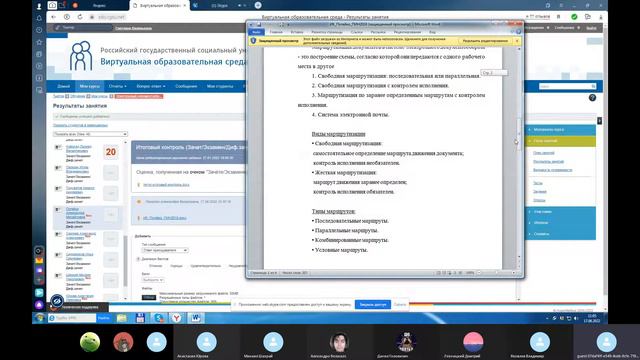This screenshot has height=360, width=640.
Task: Open Word's Главная ribbon tab
Action: (276, 32)
